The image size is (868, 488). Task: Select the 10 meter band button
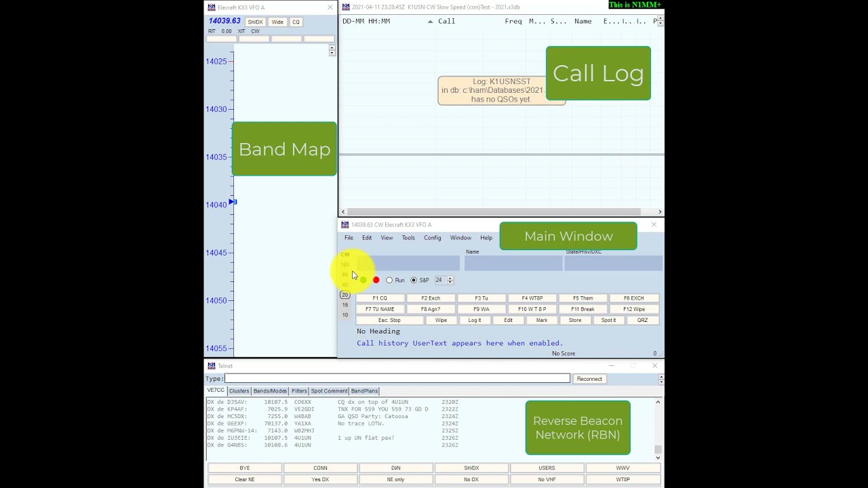click(345, 315)
